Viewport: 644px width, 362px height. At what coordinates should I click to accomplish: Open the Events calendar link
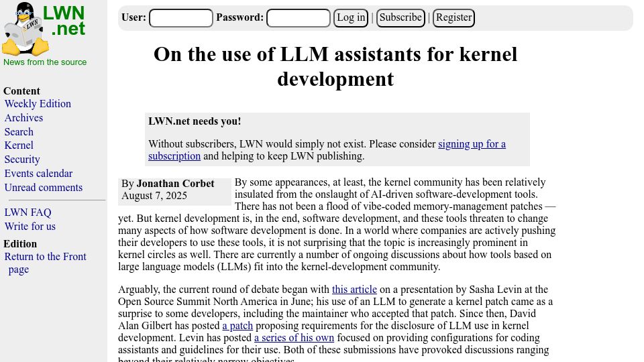pos(39,173)
